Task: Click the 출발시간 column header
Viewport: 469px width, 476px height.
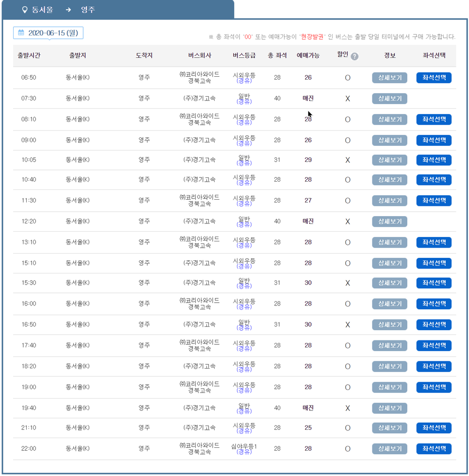Action: (29, 55)
